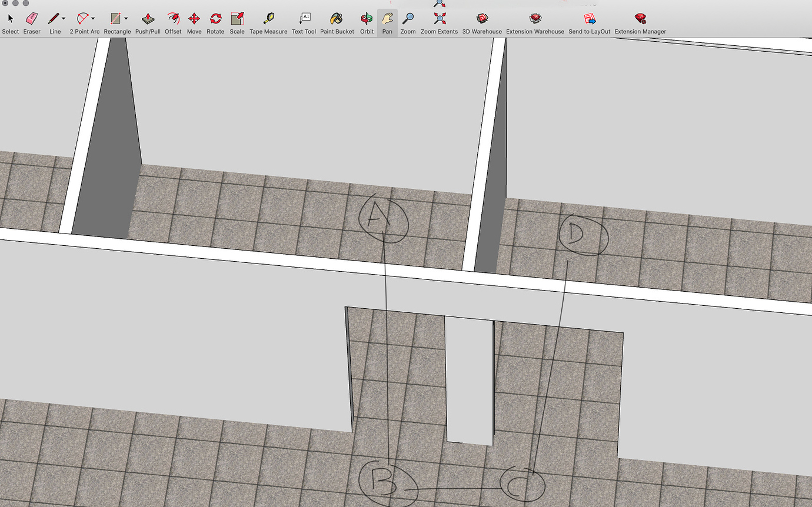
Task: Click Zoom Extents to fit the model
Action: [x=439, y=18]
